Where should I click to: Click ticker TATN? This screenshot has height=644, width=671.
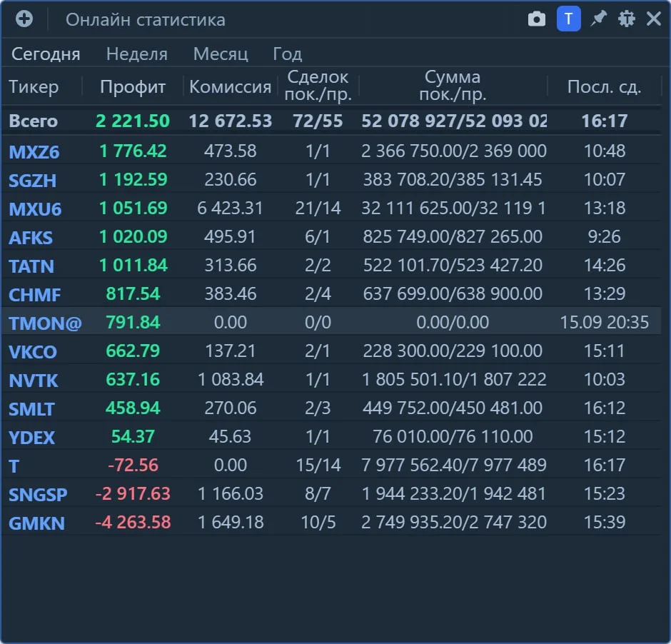pyautogui.click(x=31, y=266)
